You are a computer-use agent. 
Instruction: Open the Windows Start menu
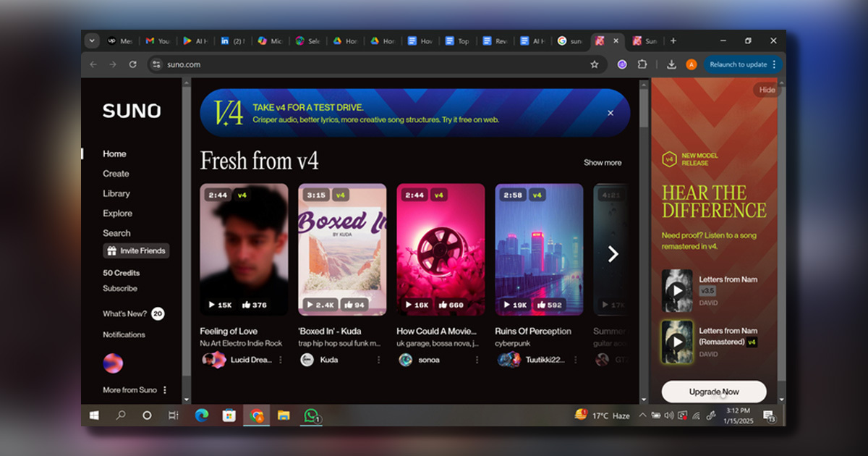94,415
